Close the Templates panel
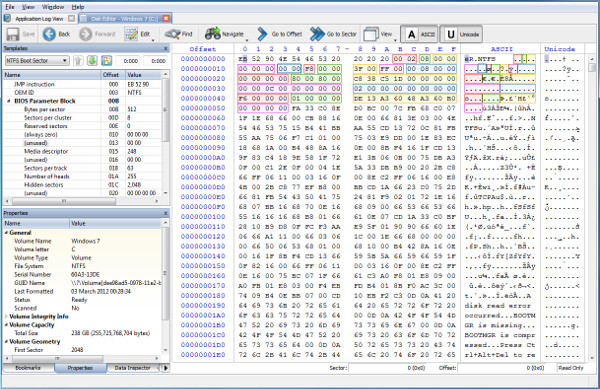 pyautogui.click(x=166, y=49)
